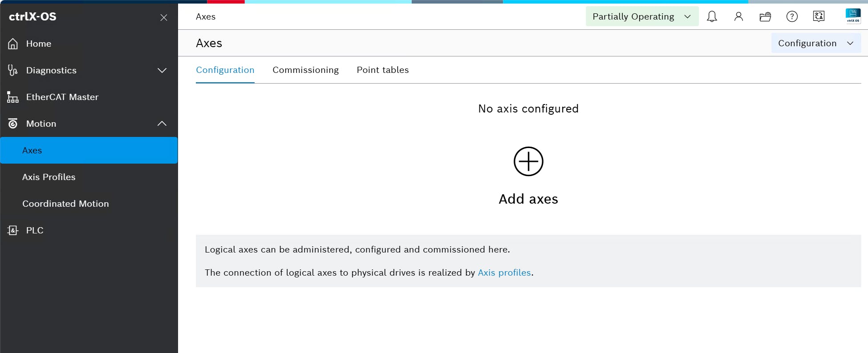
Task: Open the Partially Operating status dropdown
Action: (641, 17)
